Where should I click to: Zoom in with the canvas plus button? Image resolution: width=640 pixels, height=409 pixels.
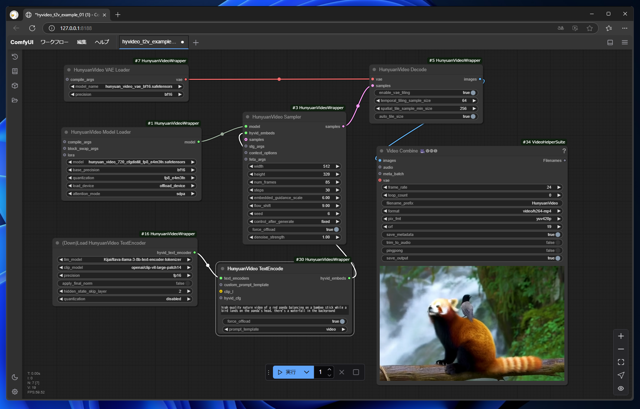pos(621,336)
